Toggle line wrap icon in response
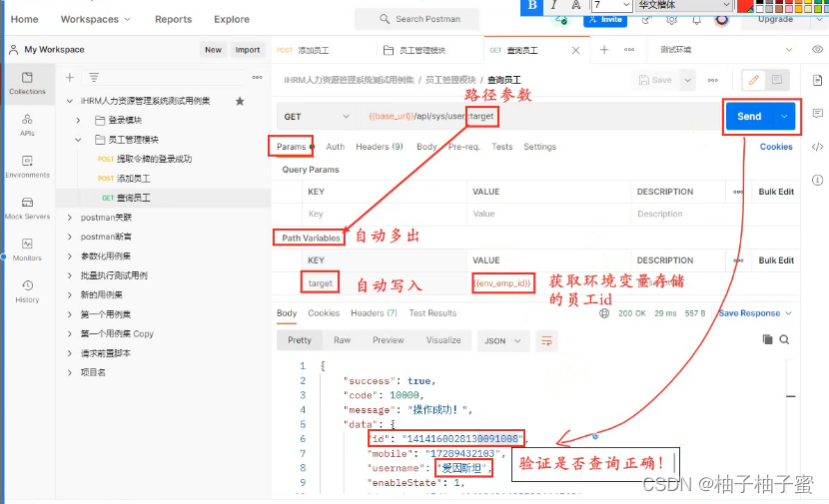 point(546,340)
